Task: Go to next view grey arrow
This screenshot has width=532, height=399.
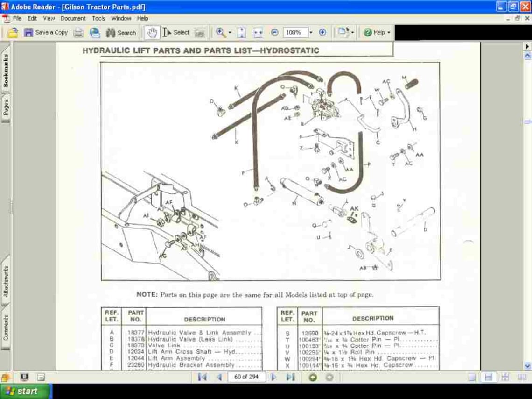Action: point(329,377)
